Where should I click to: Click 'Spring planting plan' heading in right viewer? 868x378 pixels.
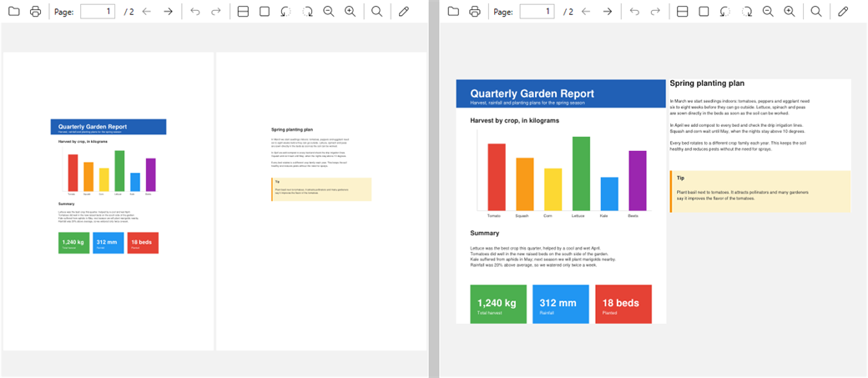(x=707, y=83)
